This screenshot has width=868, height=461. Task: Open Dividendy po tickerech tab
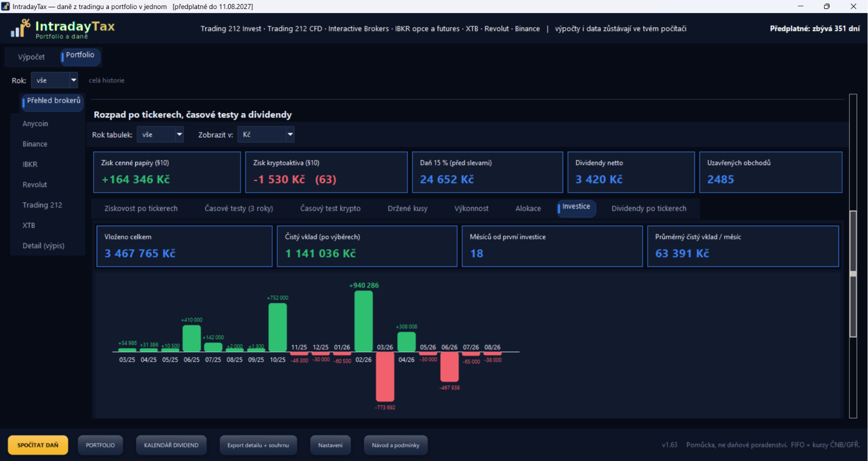click(x=649, y=208)
